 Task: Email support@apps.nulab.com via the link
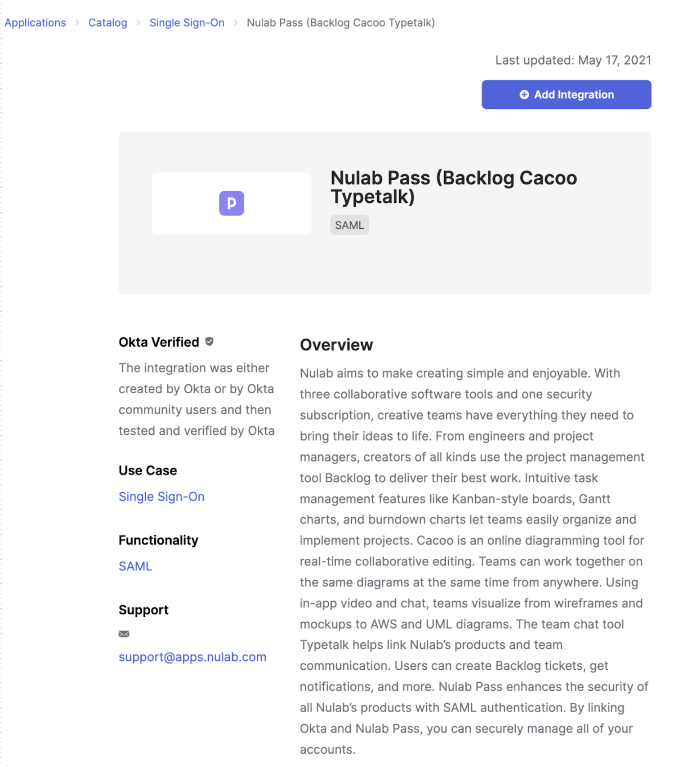pos(192,657)
